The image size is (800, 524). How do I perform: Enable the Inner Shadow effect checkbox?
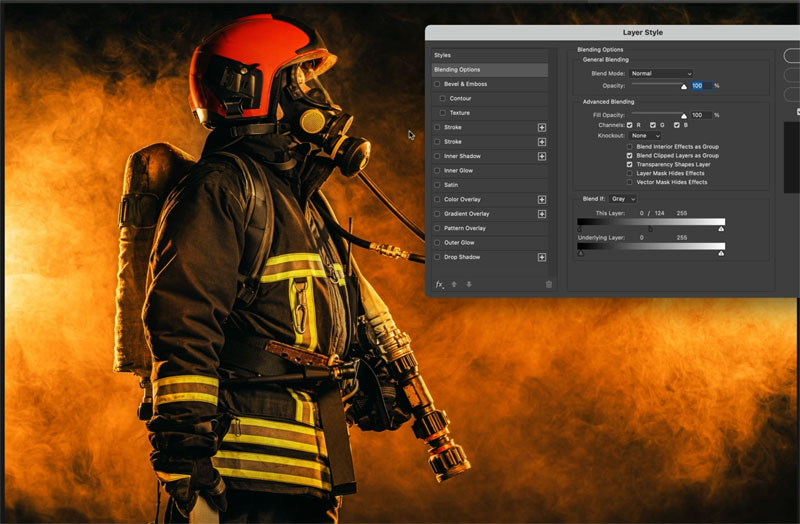[437, 156]
